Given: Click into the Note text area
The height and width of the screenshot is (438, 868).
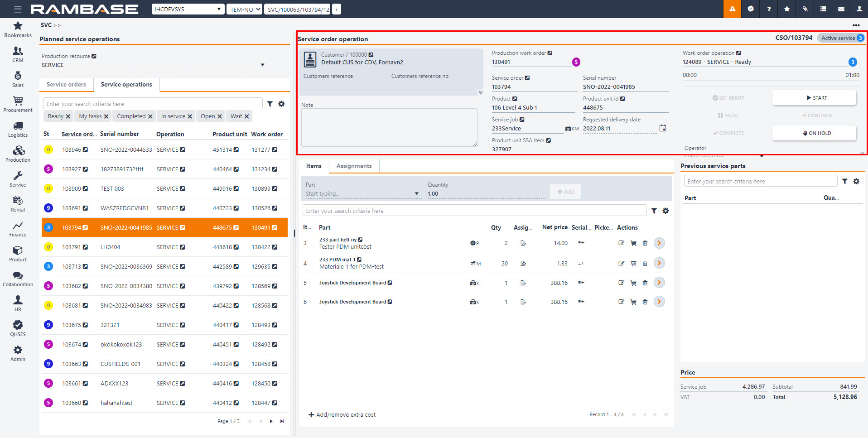Looking at the screenshot, I should coord(389,127).
